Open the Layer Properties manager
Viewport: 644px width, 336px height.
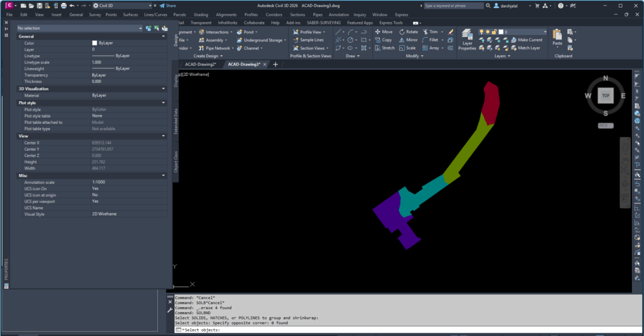[467, 40]
